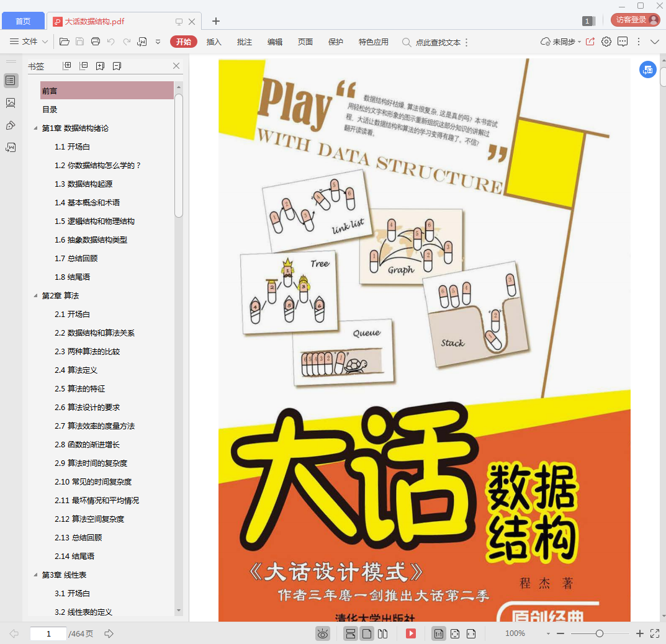Screen dimensions: 666x644
Task: Click the add bookmark icon
Action: pos(100,66)
